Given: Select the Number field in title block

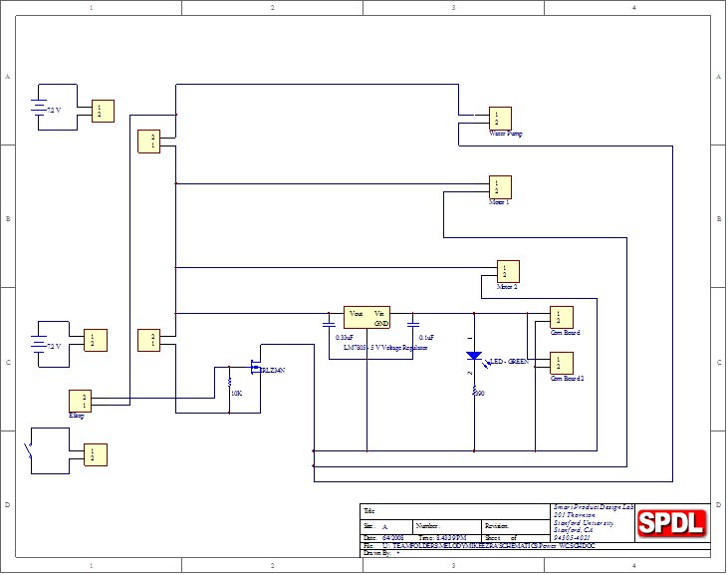Looking at the screenshot, I should point(444,524).
